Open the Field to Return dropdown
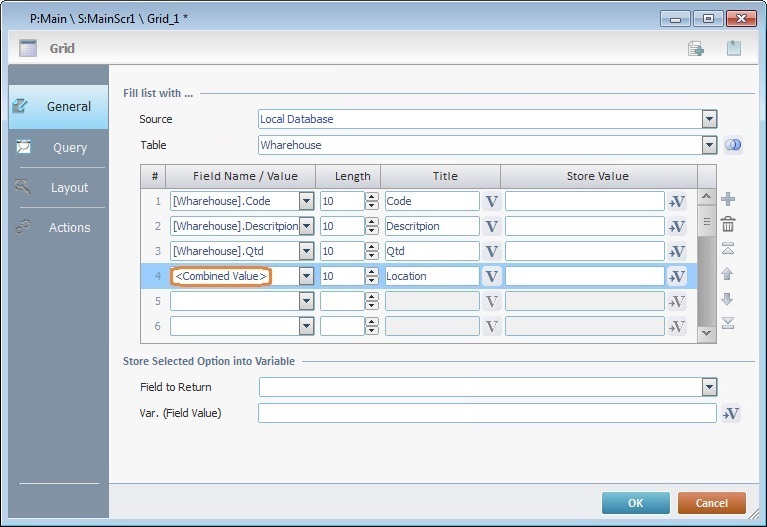767x527 pixels. tap(709, 387)
